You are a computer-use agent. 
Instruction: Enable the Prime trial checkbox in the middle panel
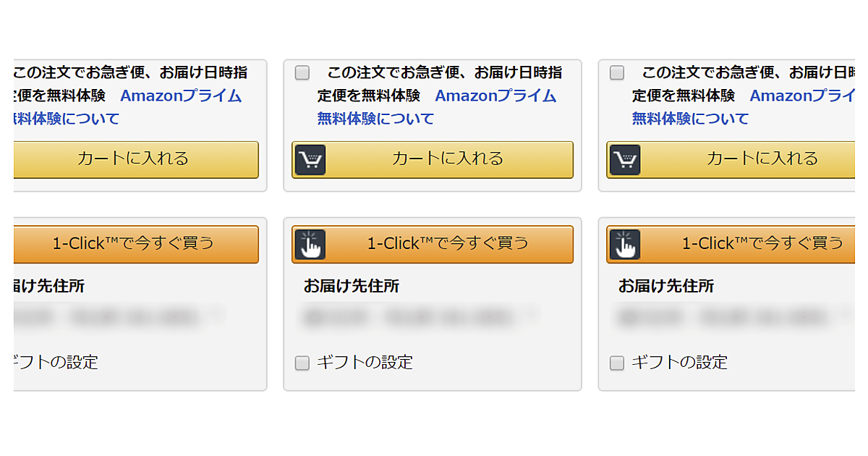click(x=302, y=72)
